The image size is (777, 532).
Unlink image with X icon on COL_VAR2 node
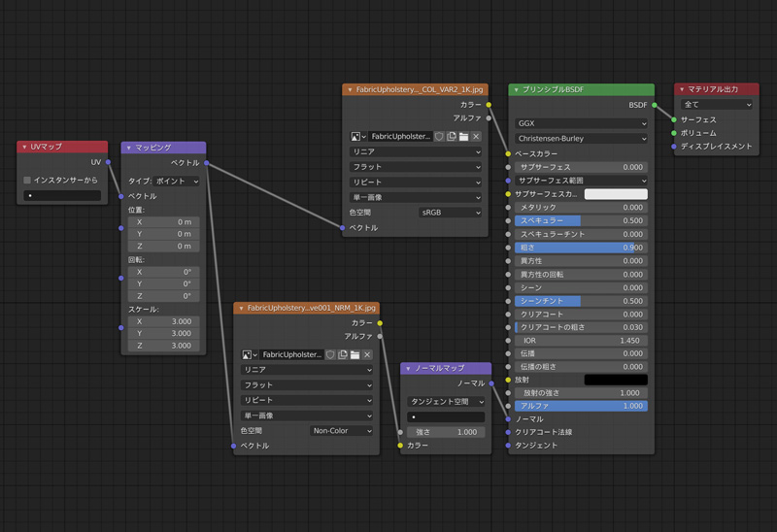click(x=476, y=137)
